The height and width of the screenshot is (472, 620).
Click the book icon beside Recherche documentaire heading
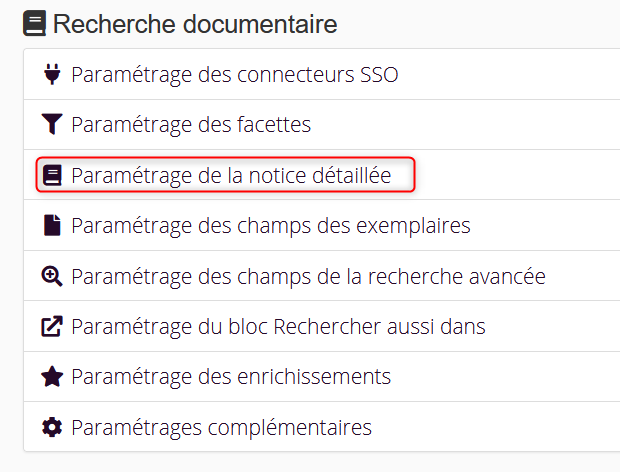coord(34,24)
